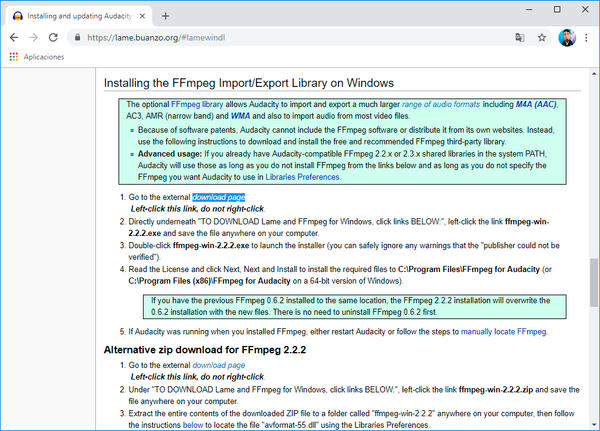Follow the 'below' instructions link
Viewport: 600px width, 431px height.
pos(193,425)
